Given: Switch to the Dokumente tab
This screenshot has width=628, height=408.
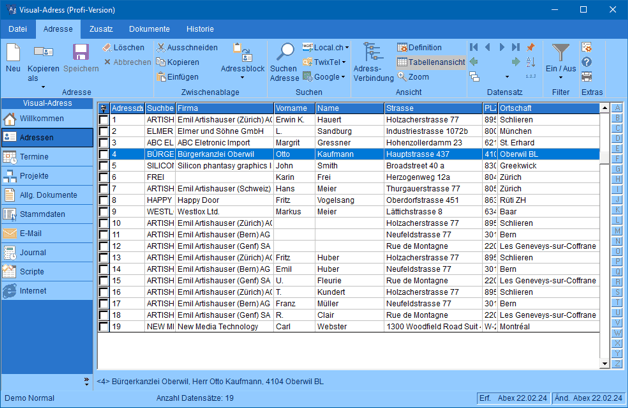Looking at the screenshot, I should (x=149, y=29).
